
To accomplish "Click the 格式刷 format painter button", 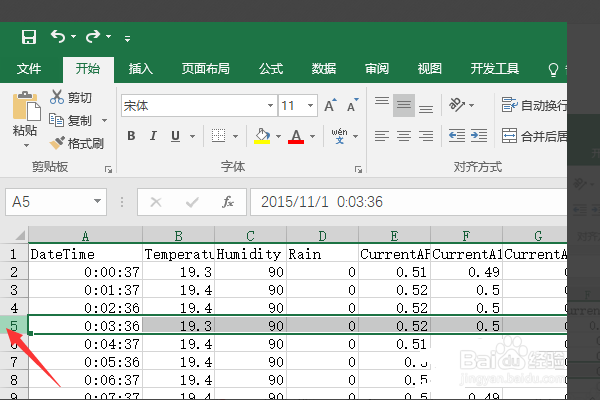I will tap(77, 144).
